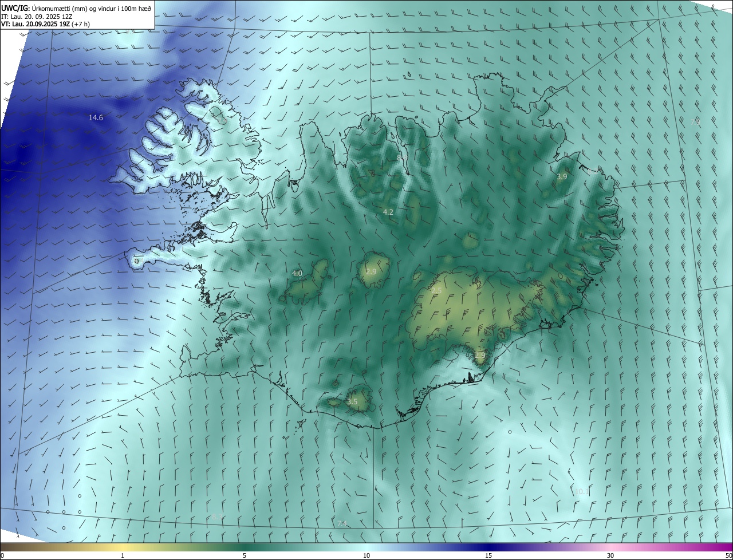The image size is (733, 560).
Task: Click the 30 tick on the color scale
Action: click(x=610, y=555)
